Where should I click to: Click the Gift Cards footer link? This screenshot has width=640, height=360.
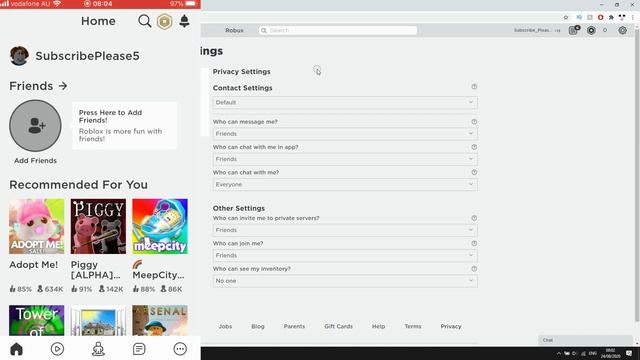click(338, 326)
